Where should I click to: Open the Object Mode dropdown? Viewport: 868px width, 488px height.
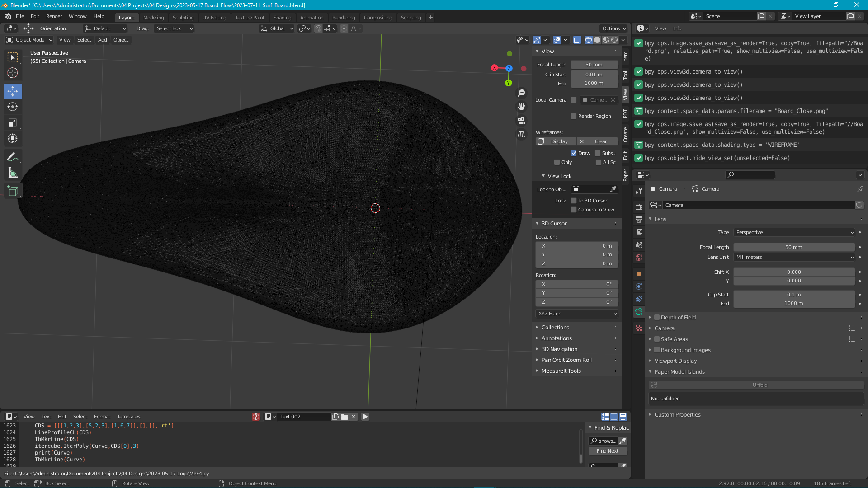pos(29,40)
